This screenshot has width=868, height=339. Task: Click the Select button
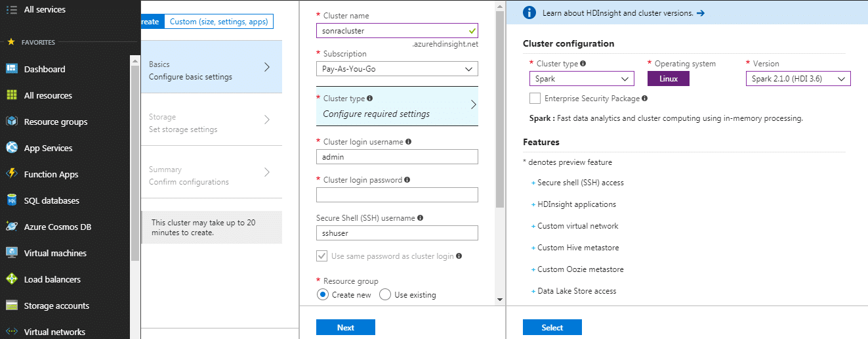tap(552, 327)
